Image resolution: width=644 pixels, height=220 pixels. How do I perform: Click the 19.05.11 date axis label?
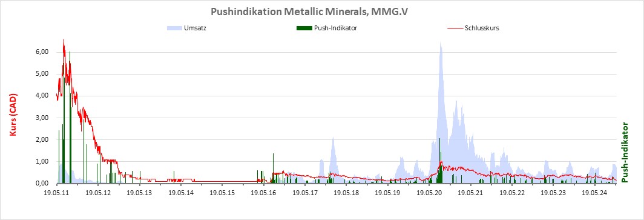56,193
